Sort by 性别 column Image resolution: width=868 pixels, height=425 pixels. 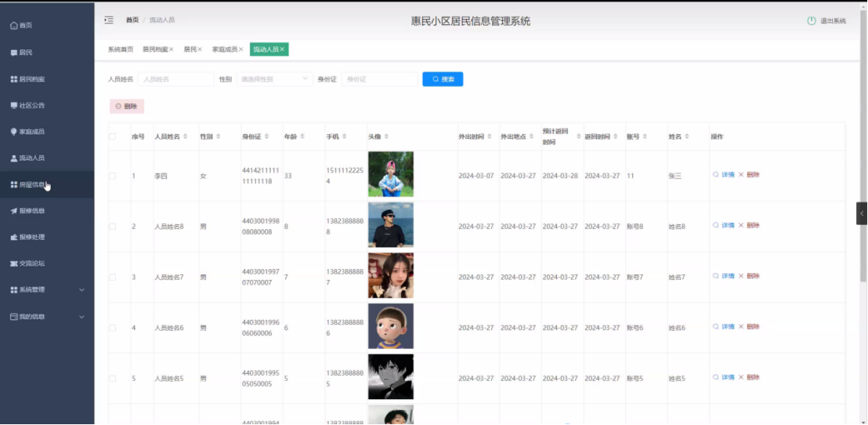(x=218, y=136)
